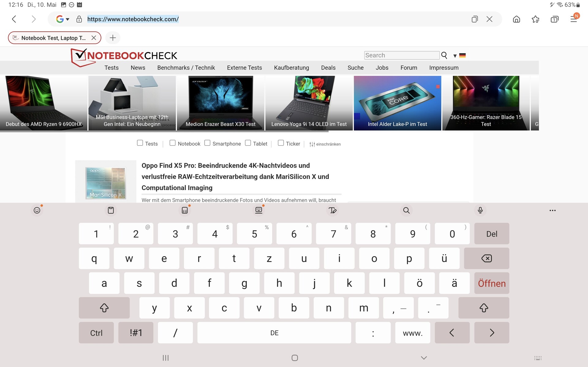588x367 pixels.
Task: Activate keyboard voice input microphone
Action: coord(480,210)
